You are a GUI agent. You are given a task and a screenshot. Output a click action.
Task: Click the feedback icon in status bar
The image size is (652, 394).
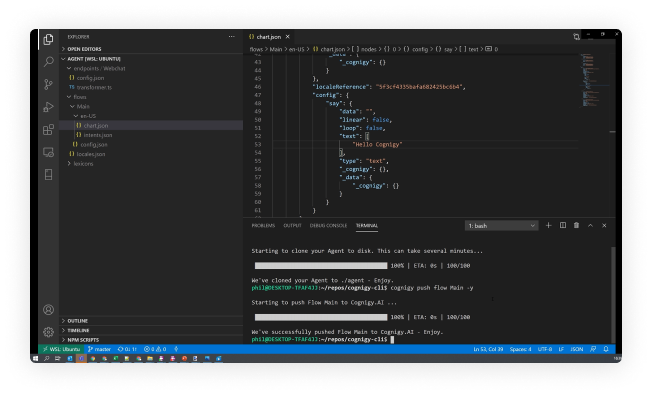click(x=593, y=349)
